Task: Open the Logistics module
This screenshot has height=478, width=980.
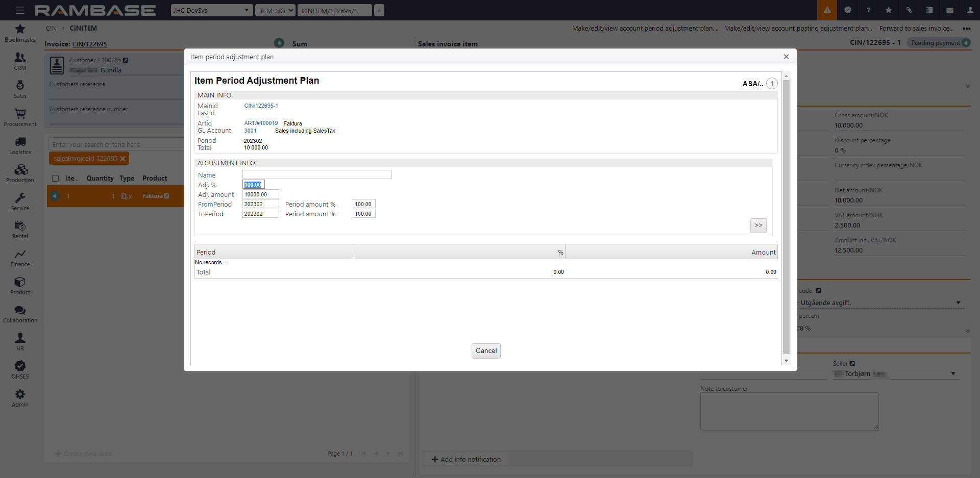Action: click(20, 146)
